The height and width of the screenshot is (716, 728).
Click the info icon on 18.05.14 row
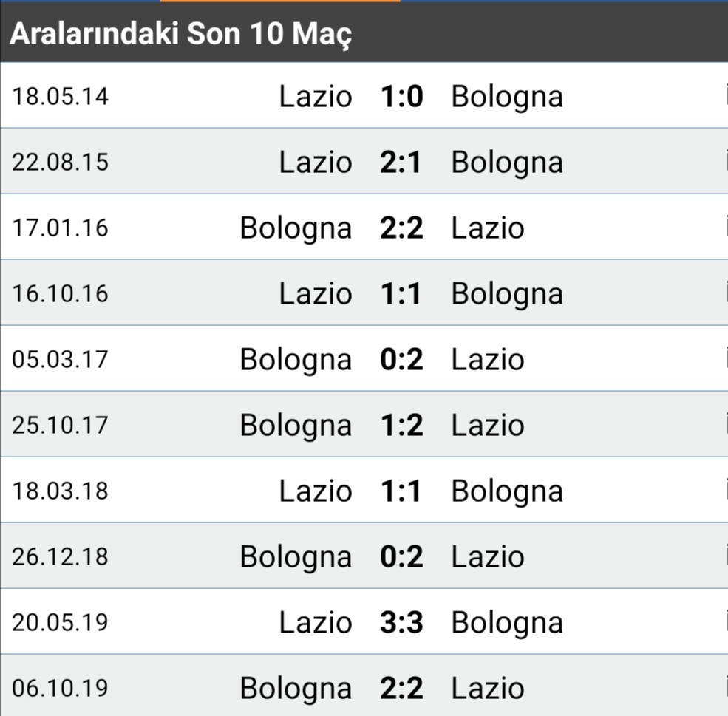[726, 95]
